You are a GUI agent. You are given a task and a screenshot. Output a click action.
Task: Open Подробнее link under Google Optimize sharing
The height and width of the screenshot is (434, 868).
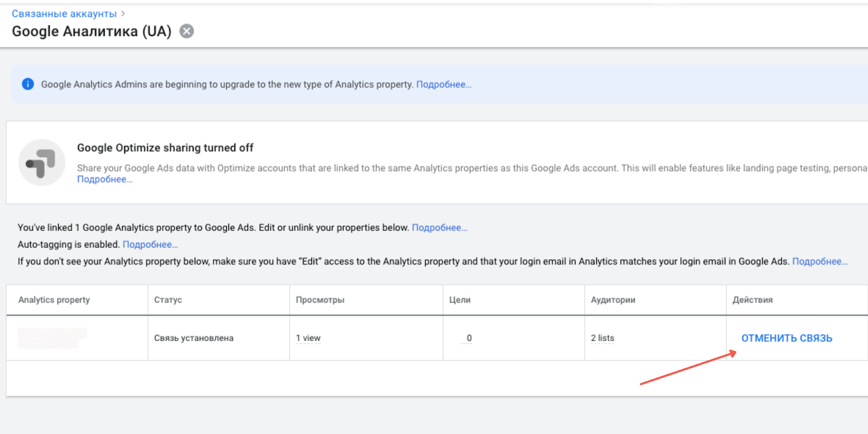tap(104, 180)
